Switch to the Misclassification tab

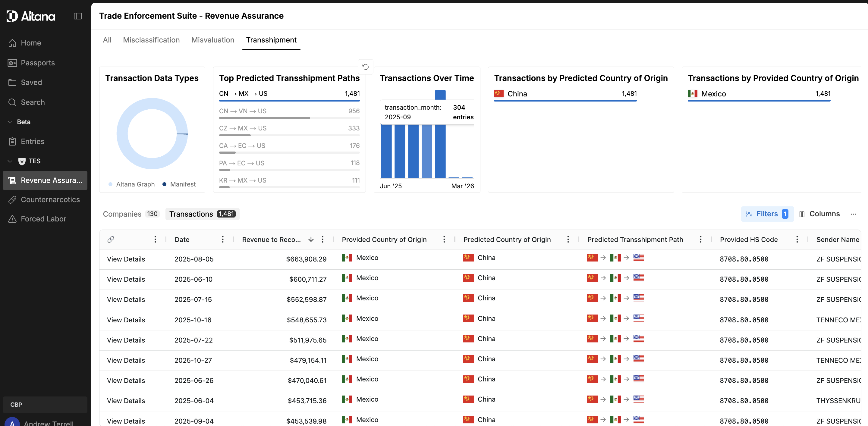151,40
